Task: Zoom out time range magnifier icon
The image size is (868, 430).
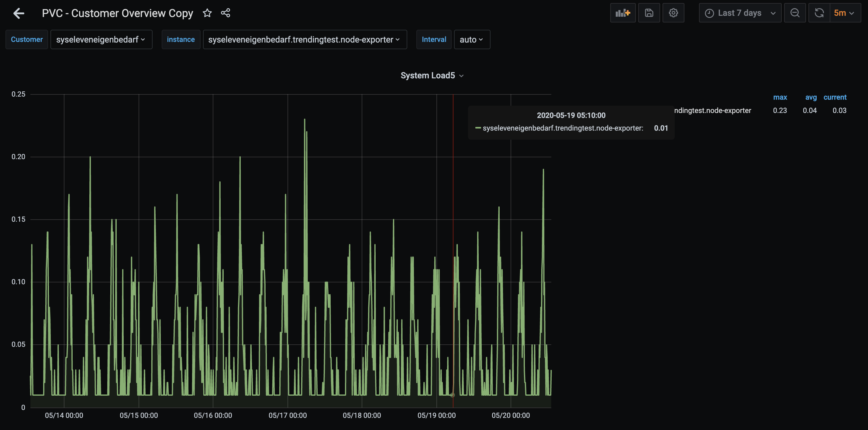Action: click(x=794, y=13)
